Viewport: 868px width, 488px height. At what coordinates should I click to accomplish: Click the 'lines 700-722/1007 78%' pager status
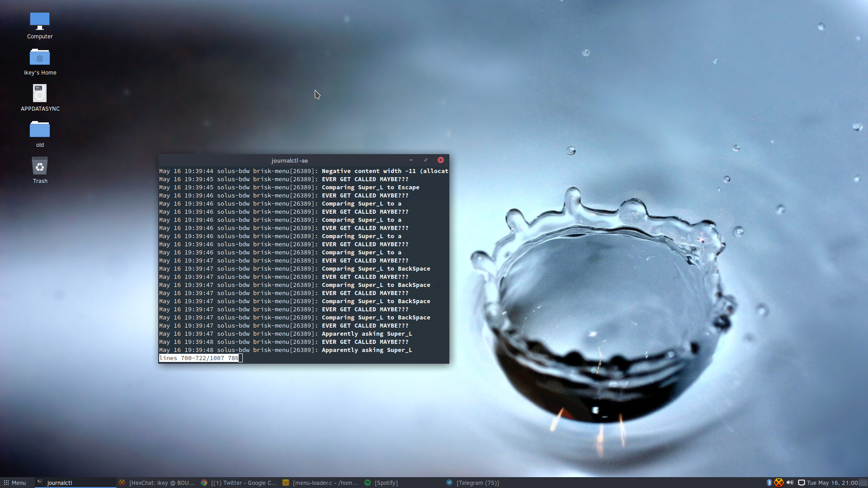[199, 358]
